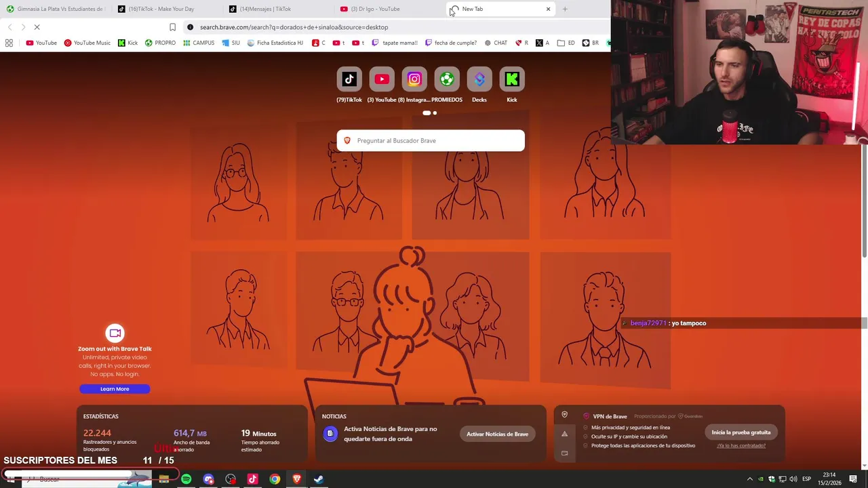This screenshot has width=868, height=488.
Task: Select the triangle icon in the widget switcher
Action: point(564,434)
